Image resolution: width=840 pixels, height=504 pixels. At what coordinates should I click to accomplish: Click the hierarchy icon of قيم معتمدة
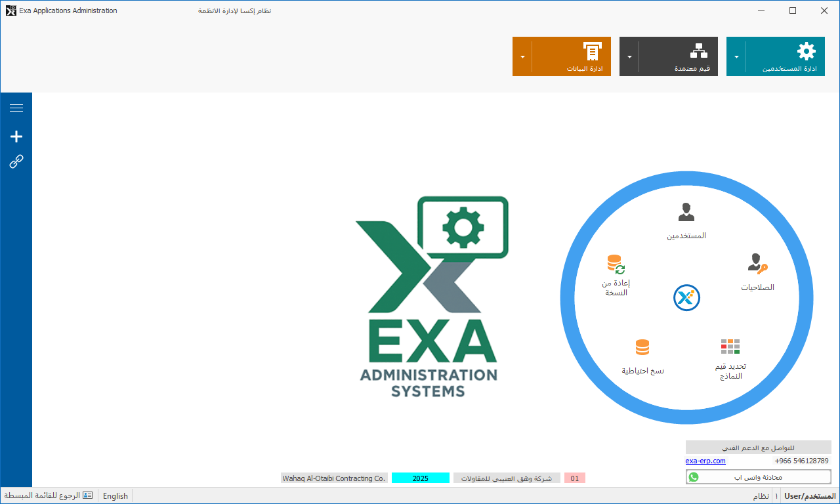698,52
